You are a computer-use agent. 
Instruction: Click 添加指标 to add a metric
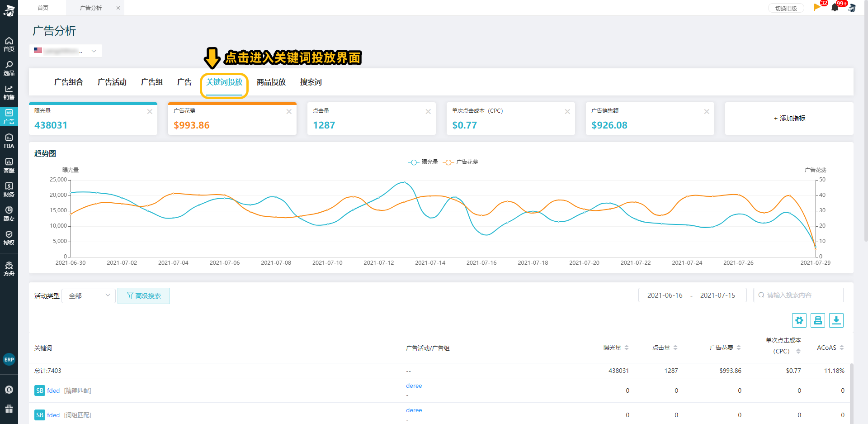[789, 119]
